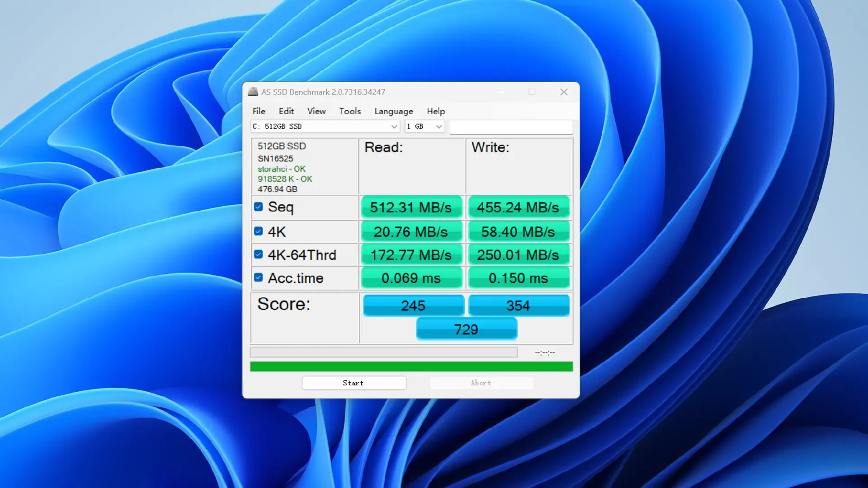This screenshot has height=488, width=868.
Task: Select the Seq read result 512.31 MB/s
Action: pyautogui.click(x=411, y=207)
